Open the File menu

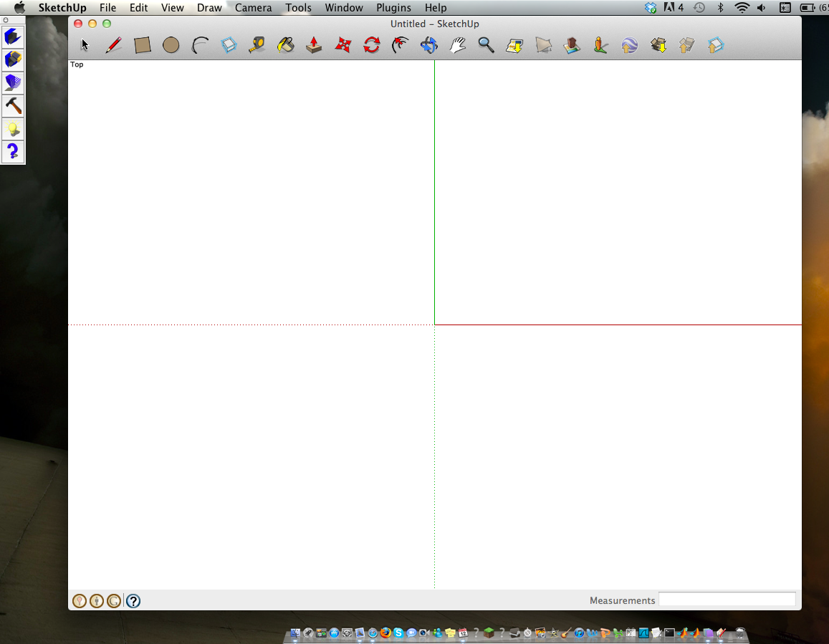[108, 8]
